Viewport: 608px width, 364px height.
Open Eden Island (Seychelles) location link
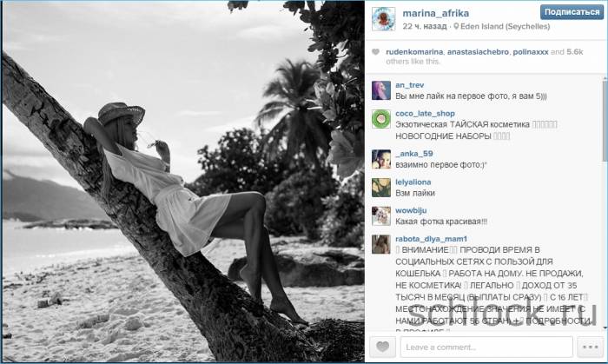[x=505, y=26]
